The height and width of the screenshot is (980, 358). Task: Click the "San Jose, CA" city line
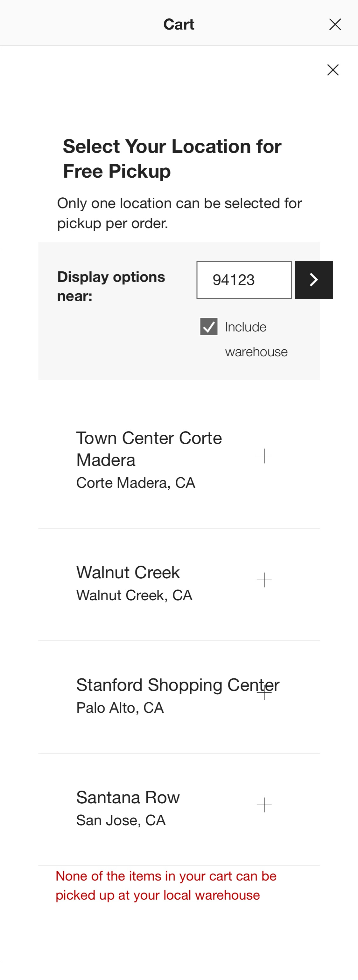(121, 820)
